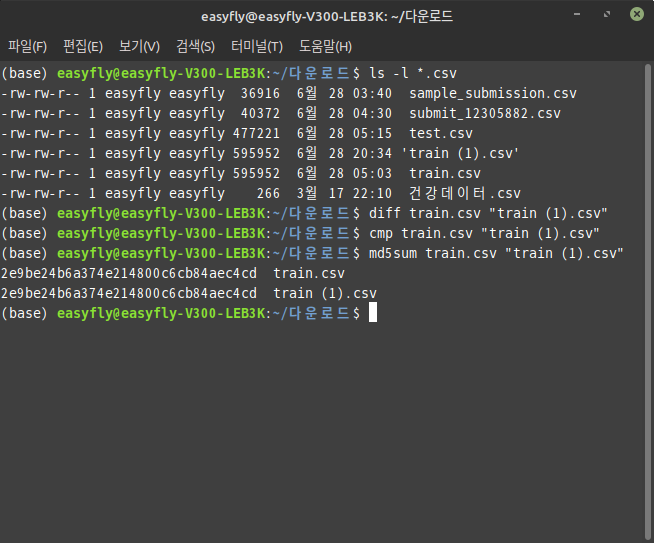Click train.csv in the ls listing row
The height and width of the screenshot is (543, 654).
[x=445, y=173]
